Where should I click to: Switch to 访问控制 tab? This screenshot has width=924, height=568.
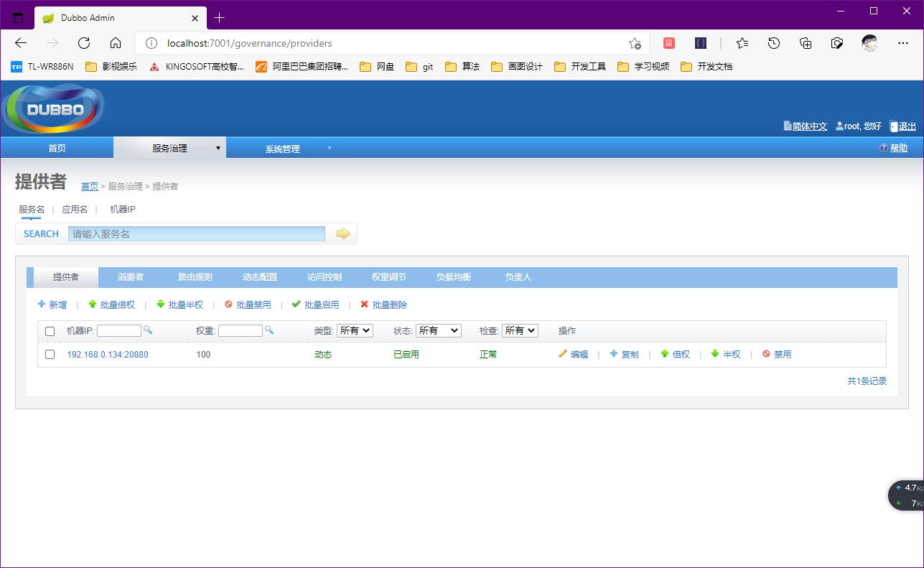325,276
